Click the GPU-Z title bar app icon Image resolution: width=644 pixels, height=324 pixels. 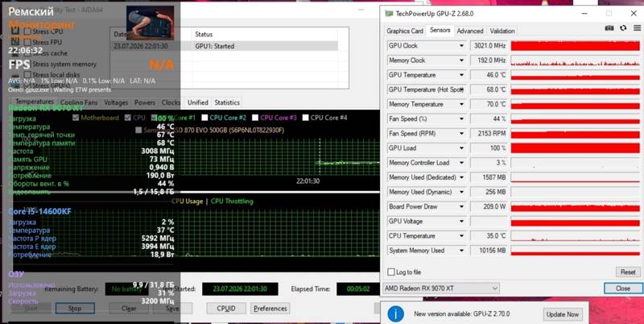[389, 14]
